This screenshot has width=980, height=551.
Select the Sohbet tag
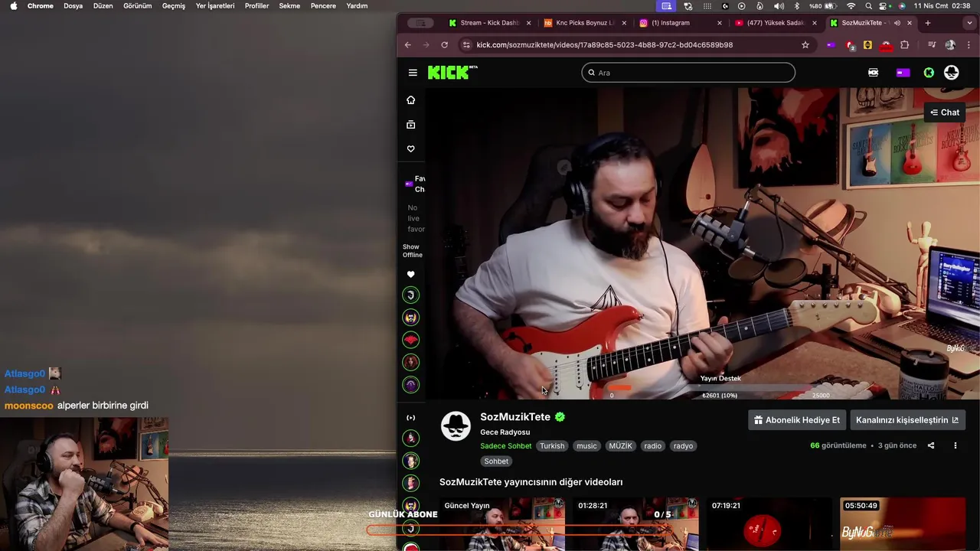tap(496, 461)
